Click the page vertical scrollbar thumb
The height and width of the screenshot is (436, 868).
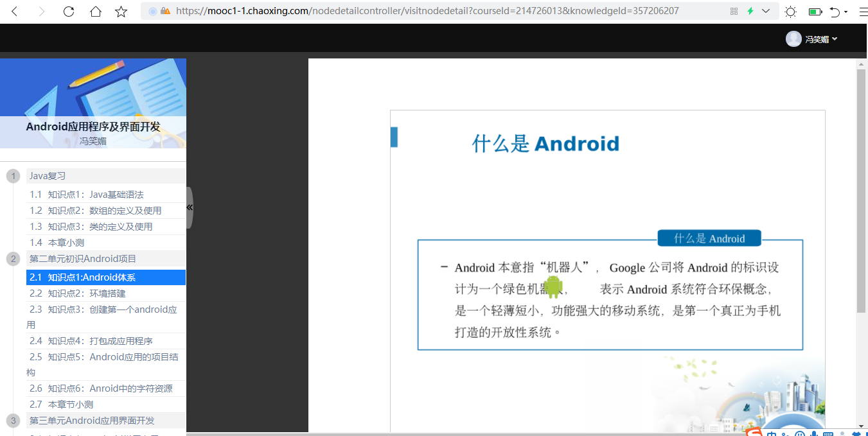[861, 193]
